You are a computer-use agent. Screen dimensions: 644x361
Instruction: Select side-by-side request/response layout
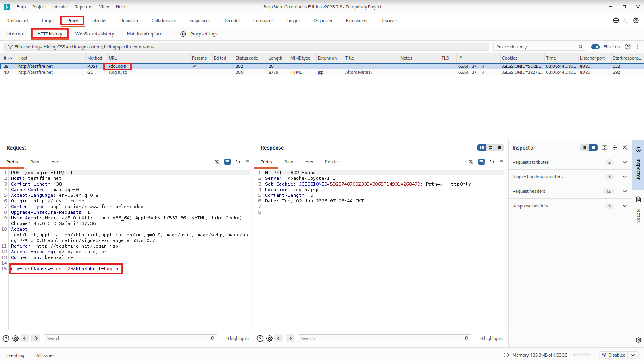click(482, 148)
